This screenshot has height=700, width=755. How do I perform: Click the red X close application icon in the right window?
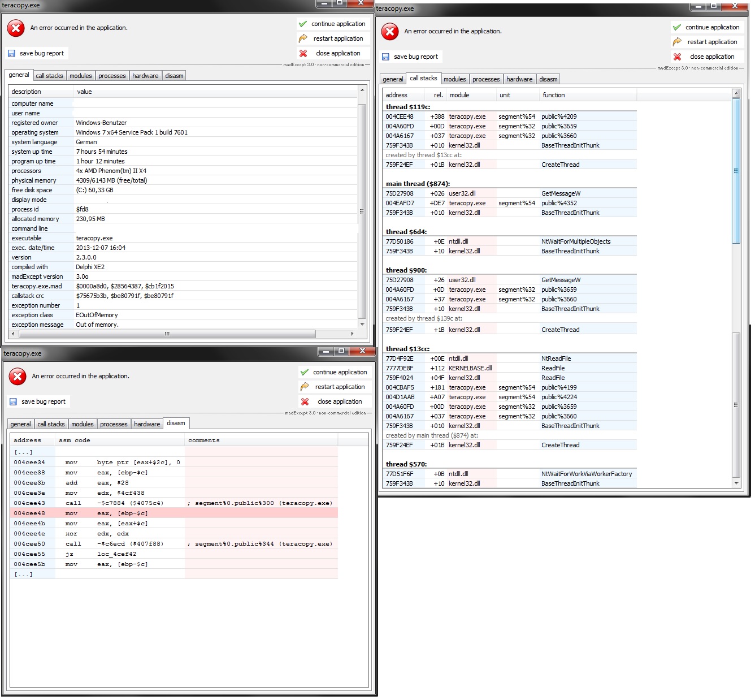tap(677, 57)
